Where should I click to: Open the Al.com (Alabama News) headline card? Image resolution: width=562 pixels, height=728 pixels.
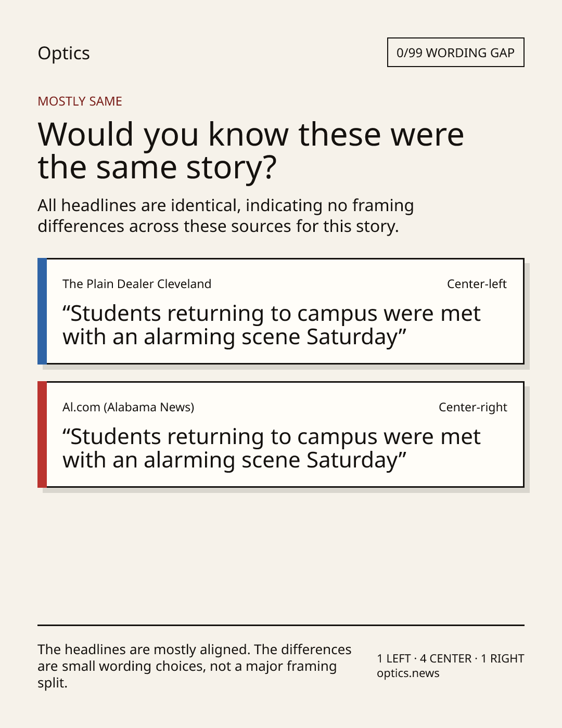280,434
